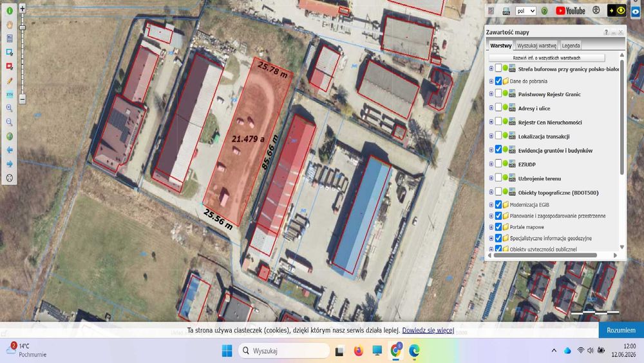The width and height of the screenshot is (644, 363).
Task: Click the WMS service icon in top toolbar
Action: (506, 11)
